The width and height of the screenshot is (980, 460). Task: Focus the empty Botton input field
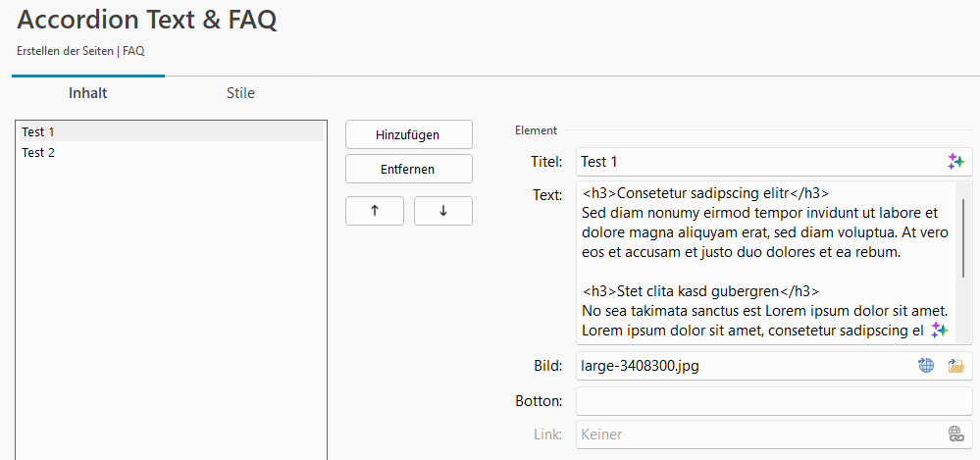773,401
